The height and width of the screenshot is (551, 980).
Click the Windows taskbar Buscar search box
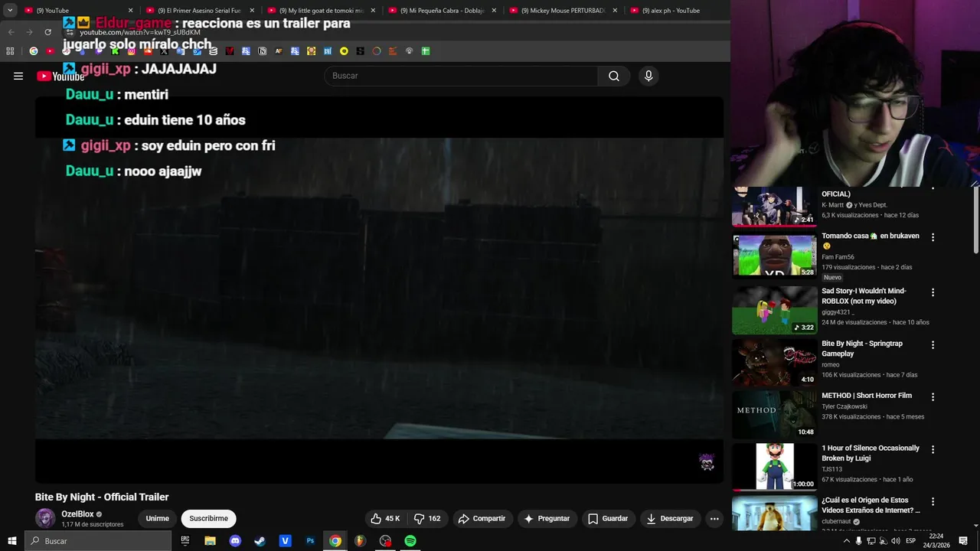[98, 541]
